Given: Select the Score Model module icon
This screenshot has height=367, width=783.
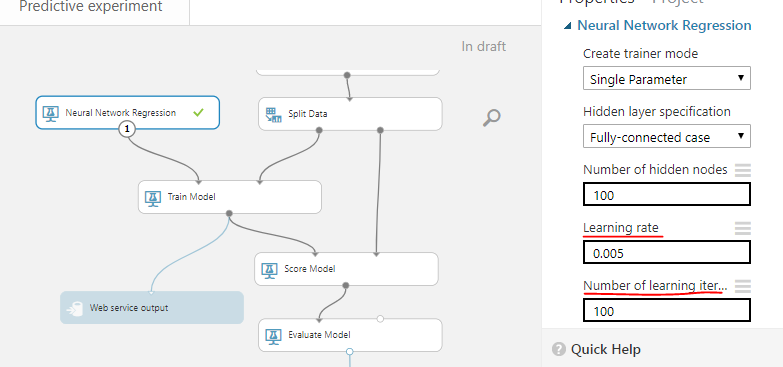Looking at the screenshot, I should 270,270.
